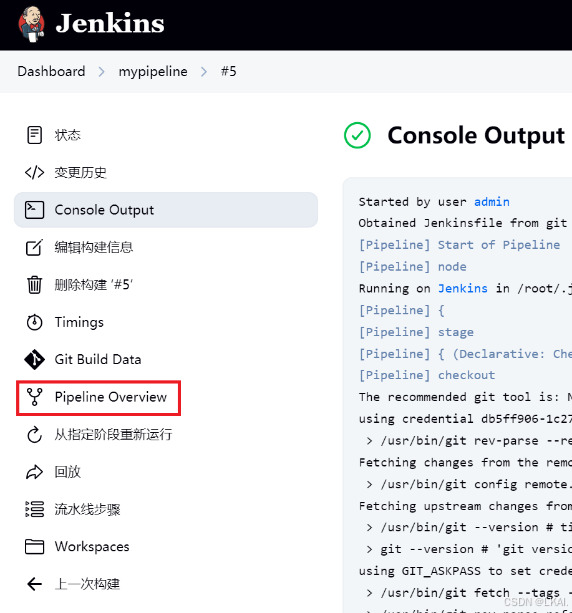Click the 流水线步骤 list icon

point(34,509)
